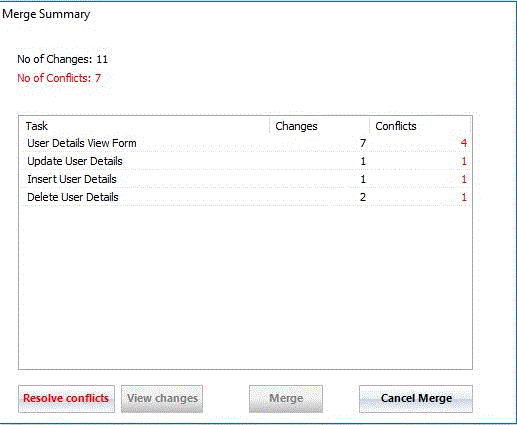The height and width of the screenshot is (425, 517).
Task: Click the Merge button
Action: click(286, 399)
